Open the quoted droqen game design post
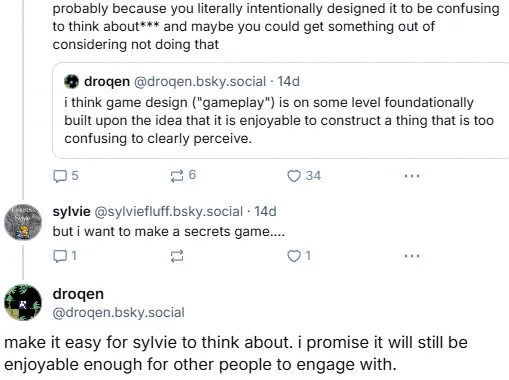The height and width of the screenshot is (380, 509). point(281,110)
